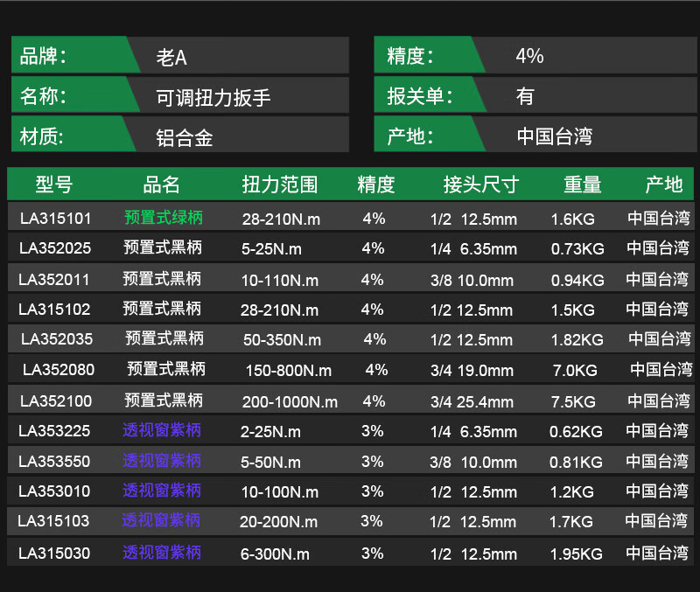Select the 接头尺寸 column header

click(481, 185)
